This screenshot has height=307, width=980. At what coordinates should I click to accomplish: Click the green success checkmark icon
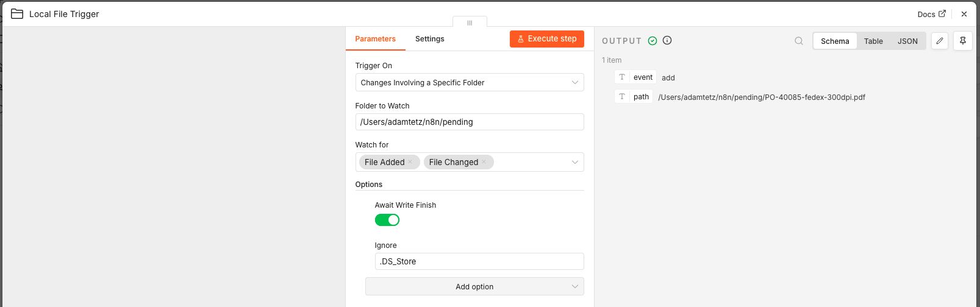[653, 41]
